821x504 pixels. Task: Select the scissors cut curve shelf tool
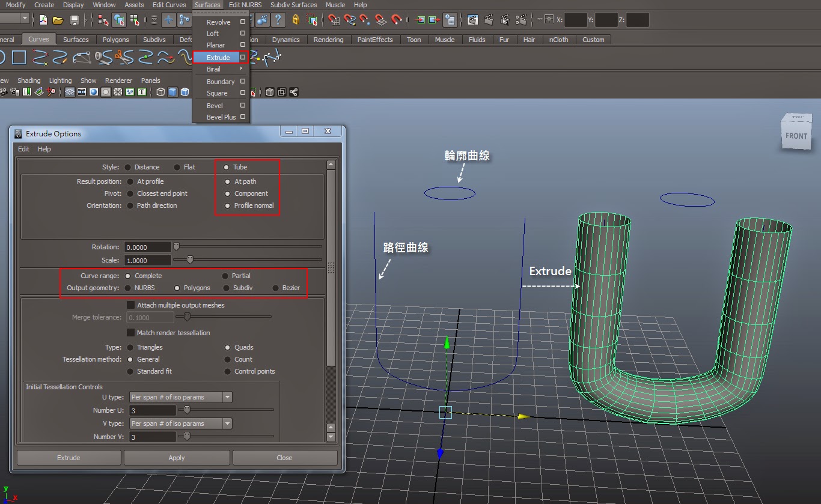tap(124, 58)
